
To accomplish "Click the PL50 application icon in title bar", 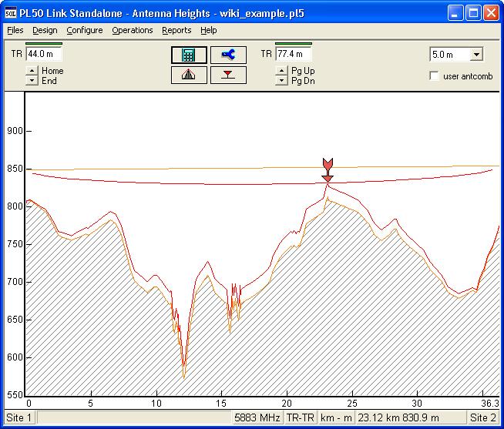I will coord(10,12).
